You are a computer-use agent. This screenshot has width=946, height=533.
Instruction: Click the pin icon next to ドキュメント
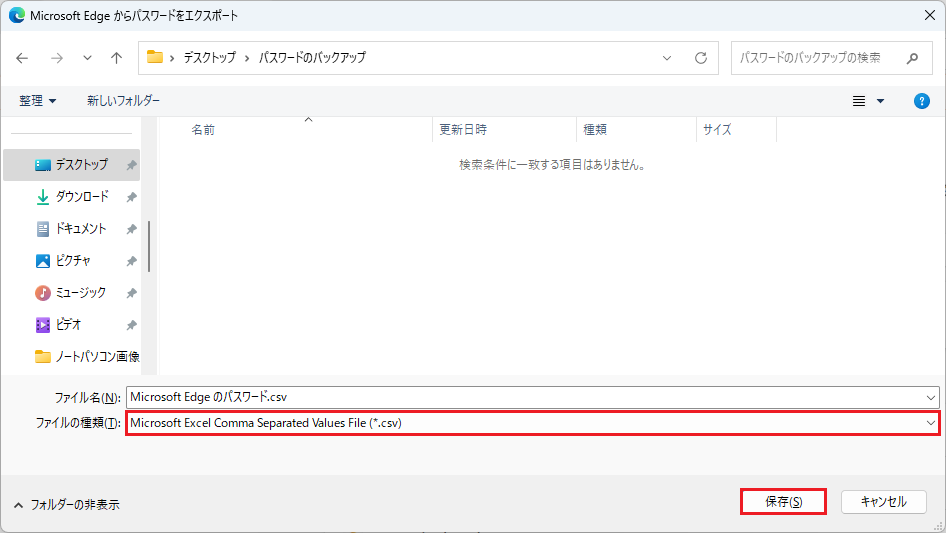tap(131, 229)
